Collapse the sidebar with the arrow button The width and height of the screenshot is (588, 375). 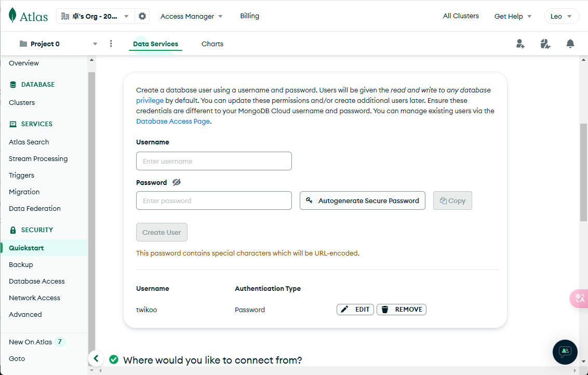[96, 358]
